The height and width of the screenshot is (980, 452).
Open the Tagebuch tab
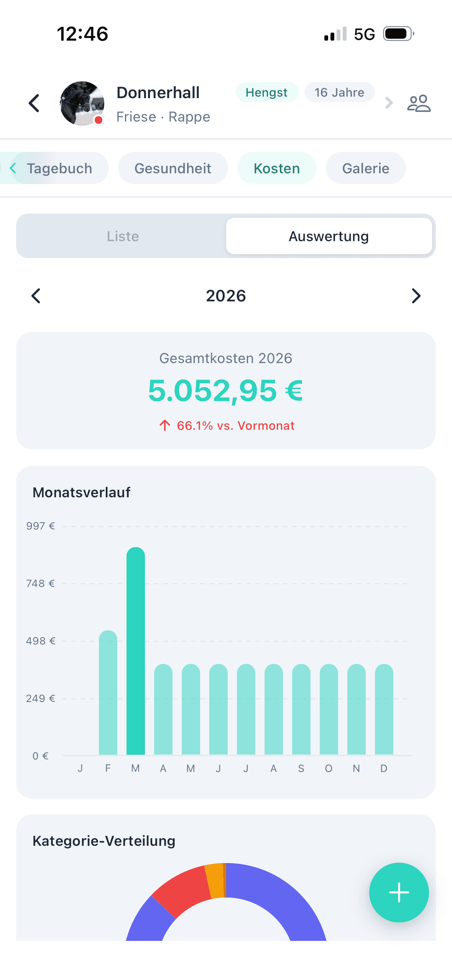pos(59,168)
